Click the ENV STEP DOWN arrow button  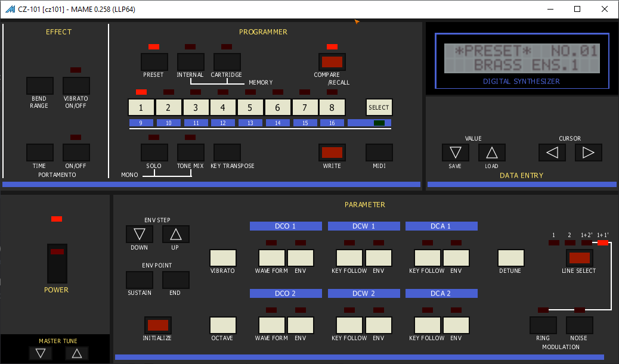[140, 234]
